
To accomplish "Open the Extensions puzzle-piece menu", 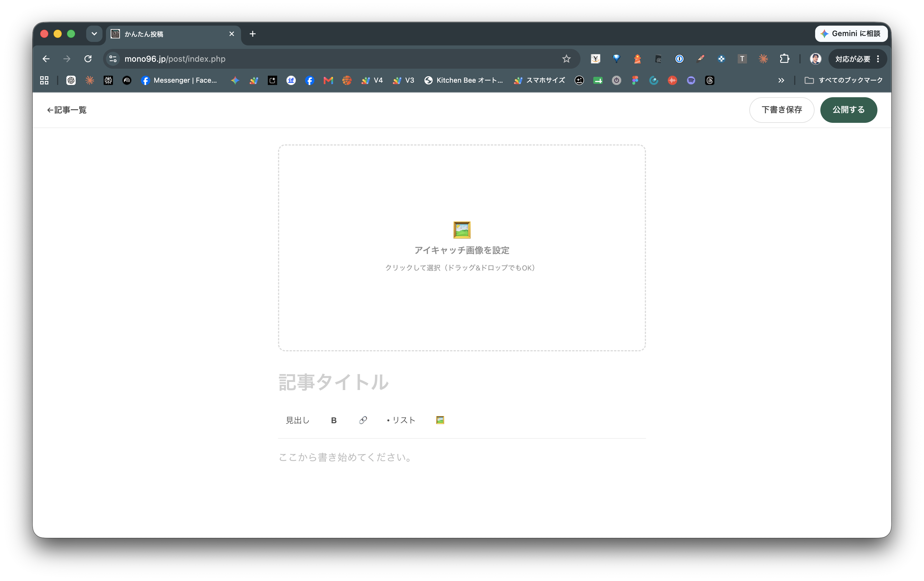I will point(784,59).
